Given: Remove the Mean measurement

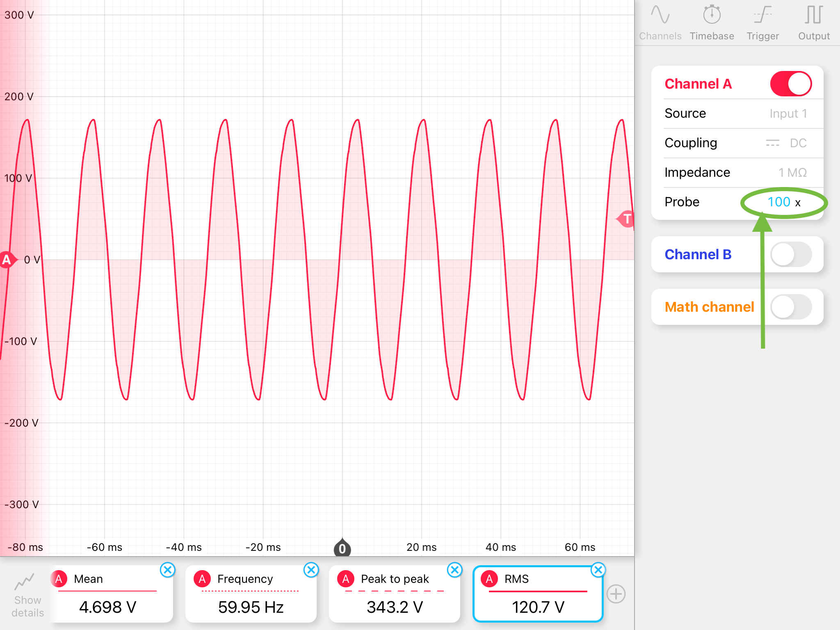Looking at the screenshot, I should pos(168,570).
